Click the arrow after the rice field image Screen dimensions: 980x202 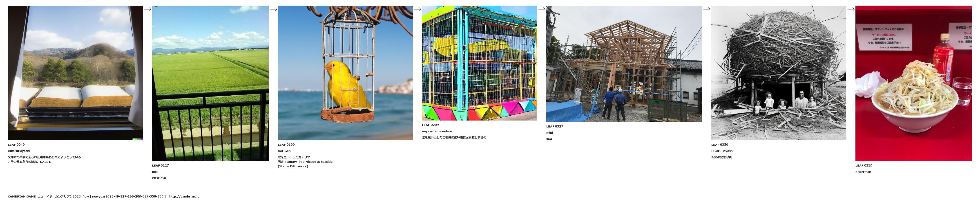tap(273, 9)
